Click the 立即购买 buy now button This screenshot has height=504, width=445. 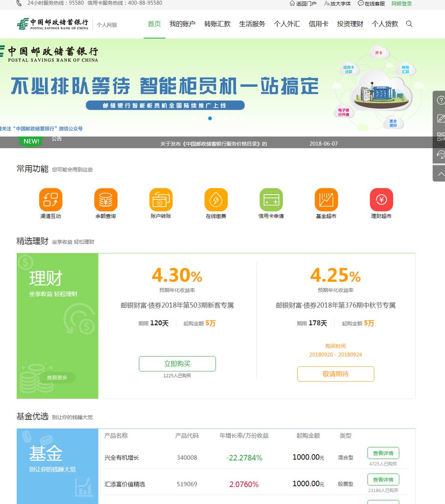coord(178,364)
